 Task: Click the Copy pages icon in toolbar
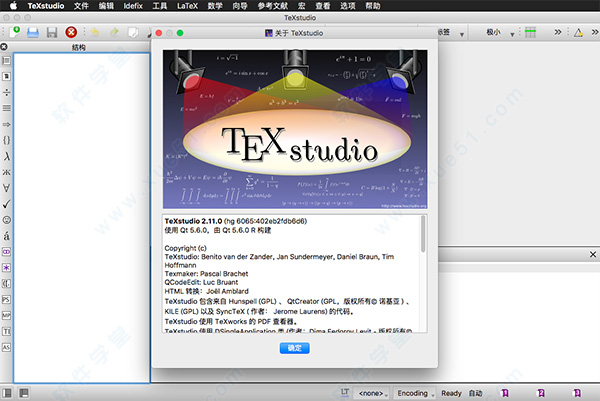coord(133,33)
